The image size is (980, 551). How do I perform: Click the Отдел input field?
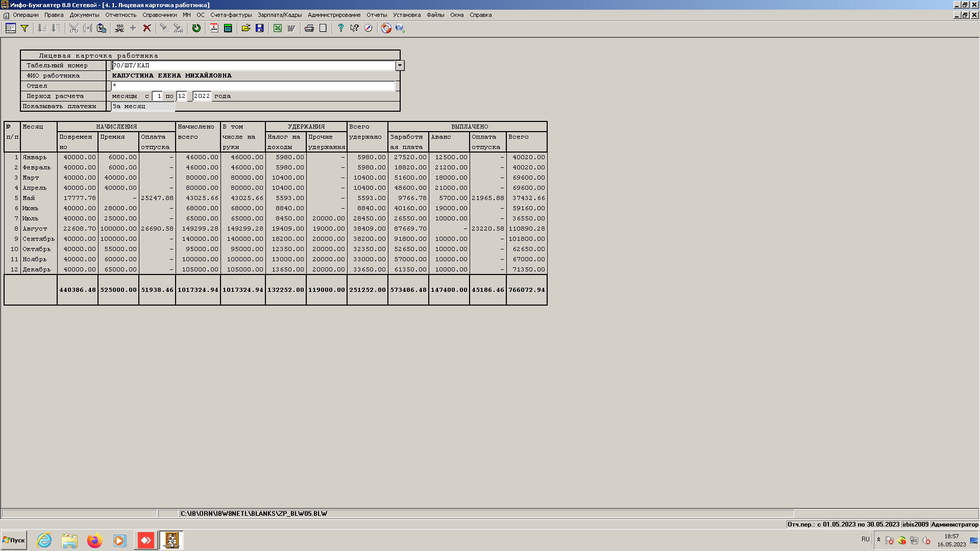[254, 86]
